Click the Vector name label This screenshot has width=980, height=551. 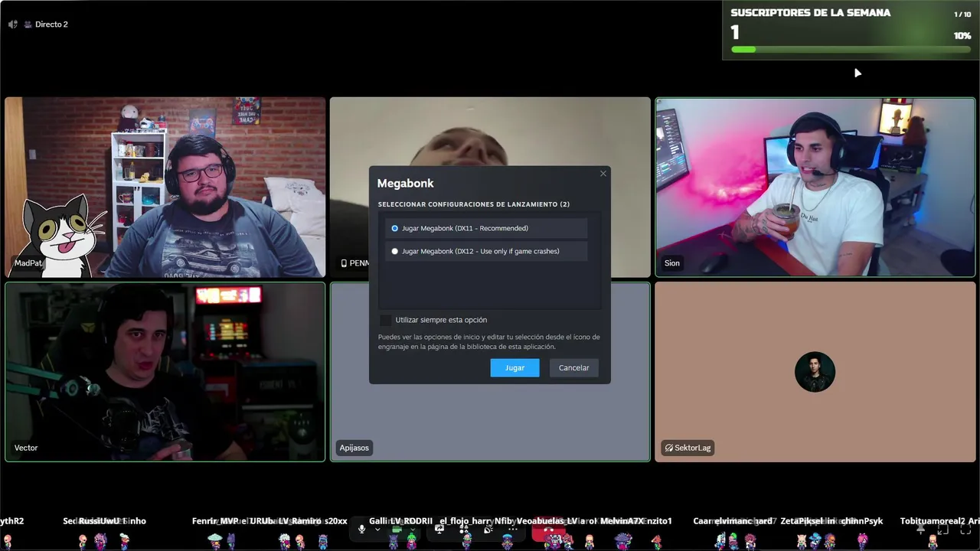[x=26, y=448]
